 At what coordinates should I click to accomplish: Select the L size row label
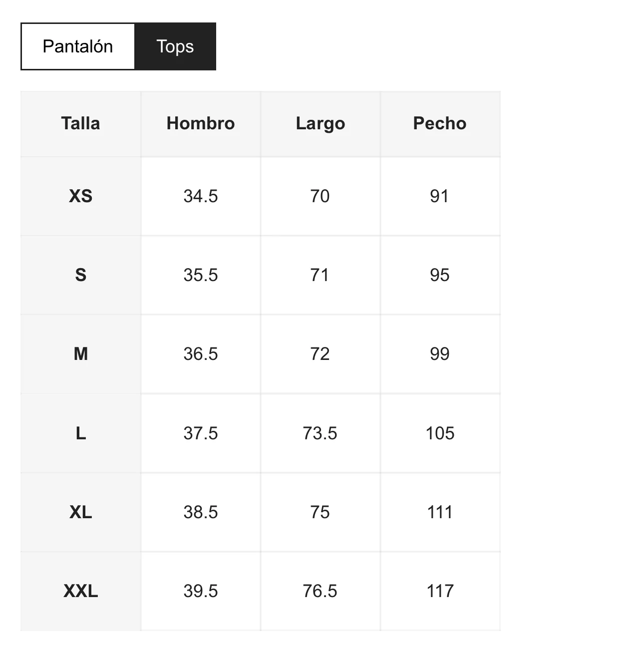(x=80, y=433)
